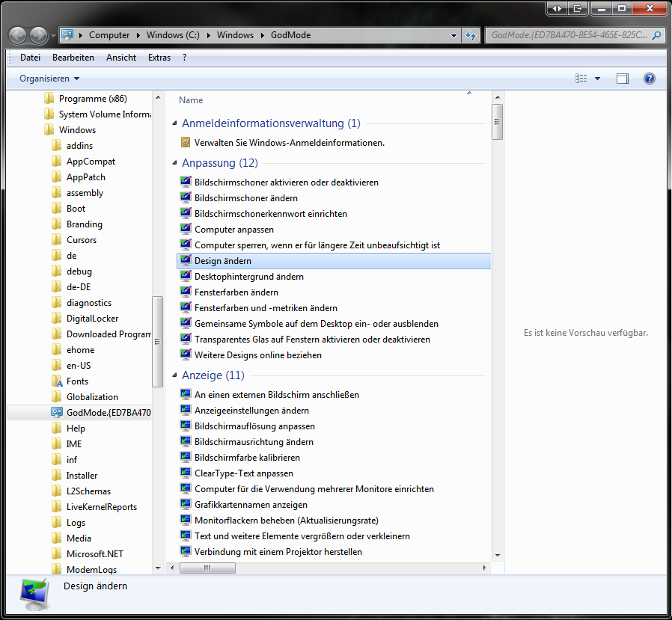This screenshot has height=620, width=672.
Task: Click the icon beside Weitere Designs online beziehen
Action: point(186,354)
